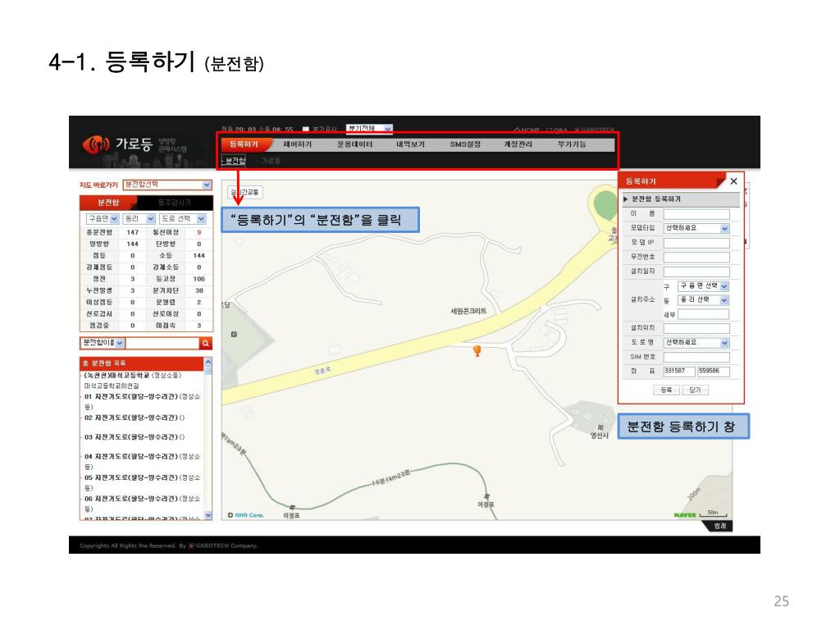Select the 부가기능 menu tab
The height and width of the screenshot is (630, 840).
572,144
